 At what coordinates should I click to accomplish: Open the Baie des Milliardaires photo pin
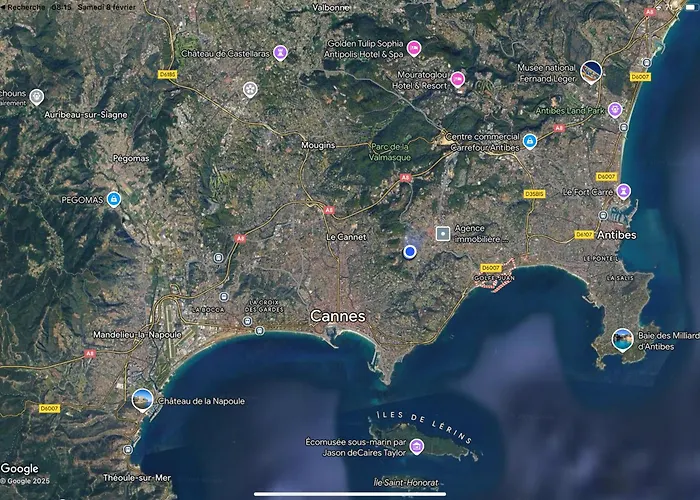coord(622,340)
